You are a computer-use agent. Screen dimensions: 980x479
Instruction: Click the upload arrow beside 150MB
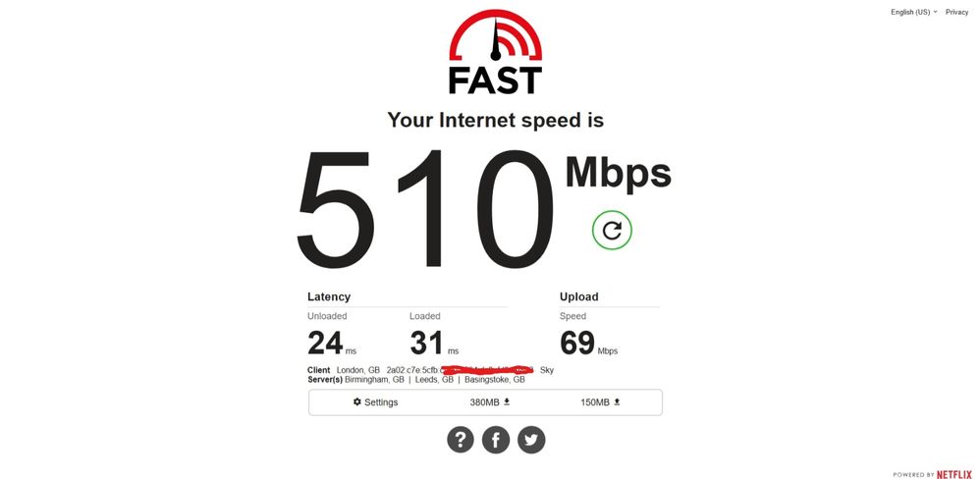pyautogui.click(x=617, y=402)
